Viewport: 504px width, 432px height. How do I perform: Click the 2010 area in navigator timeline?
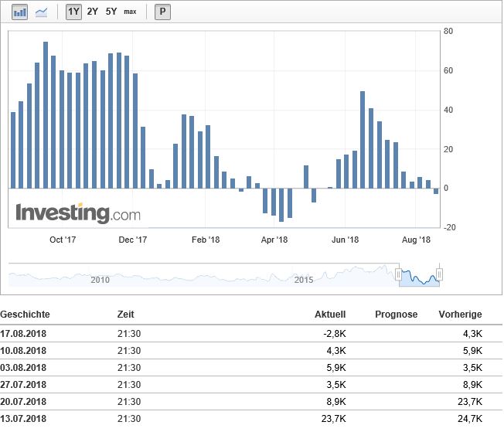100,278
